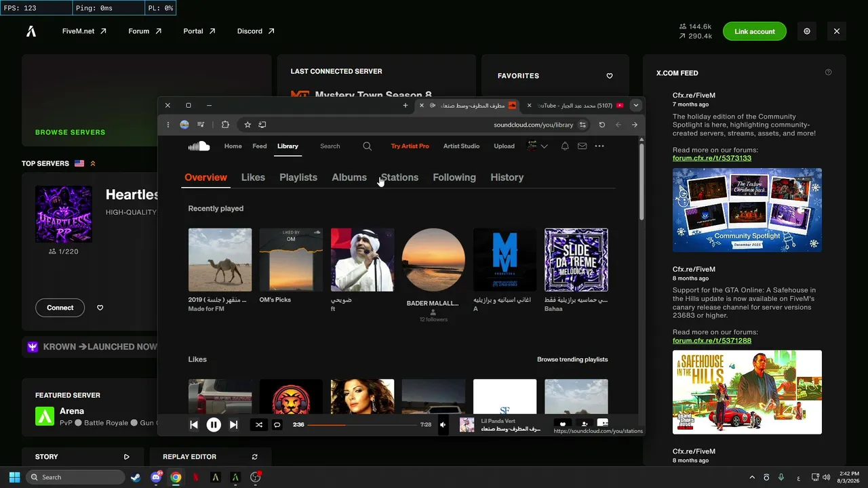Viewport: 868px width, 488px height.
Task: Skip to the previous track
Action: click(x=194, y=425)
